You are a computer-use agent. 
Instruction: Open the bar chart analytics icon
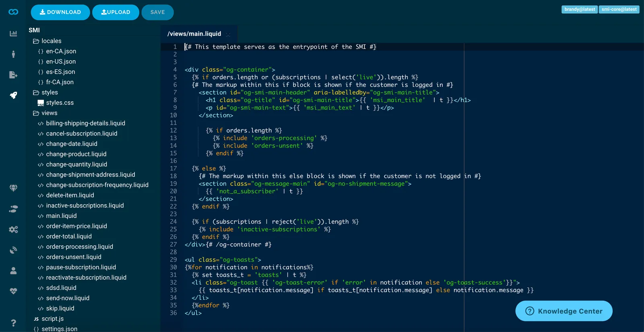click(x=13, y=33)
